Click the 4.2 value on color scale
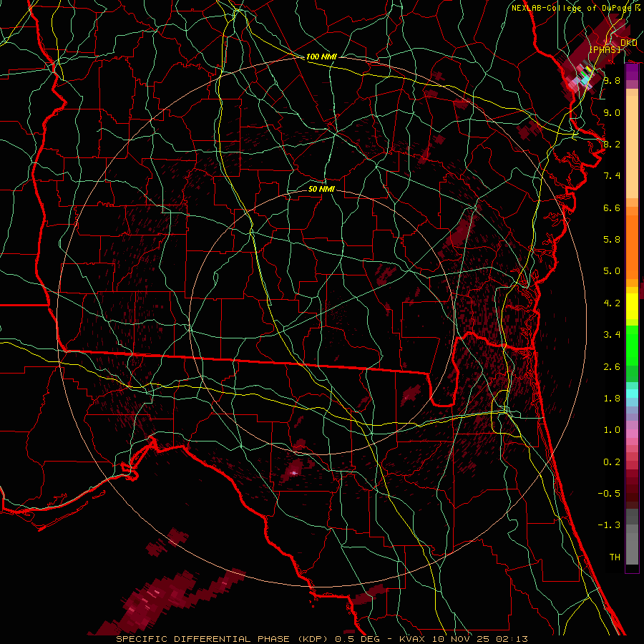 click(x=612, y=303)
